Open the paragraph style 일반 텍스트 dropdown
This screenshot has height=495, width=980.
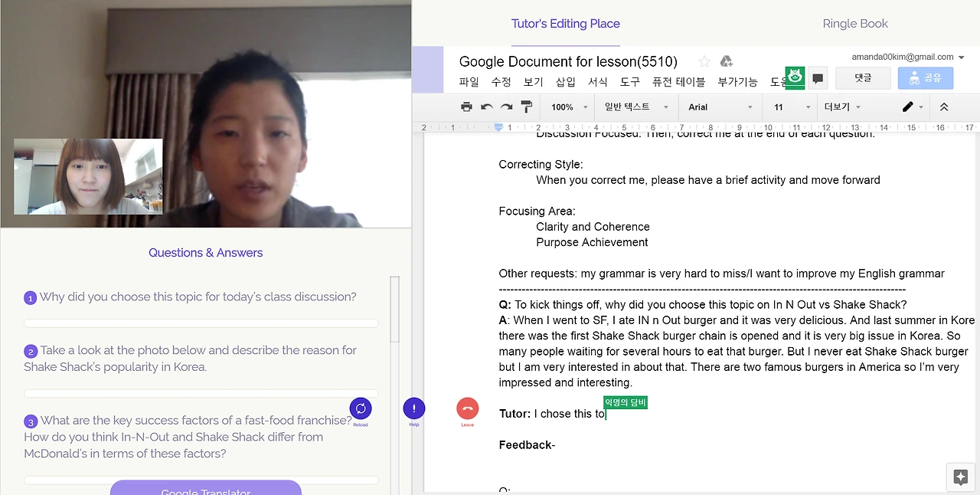point(637,107)
